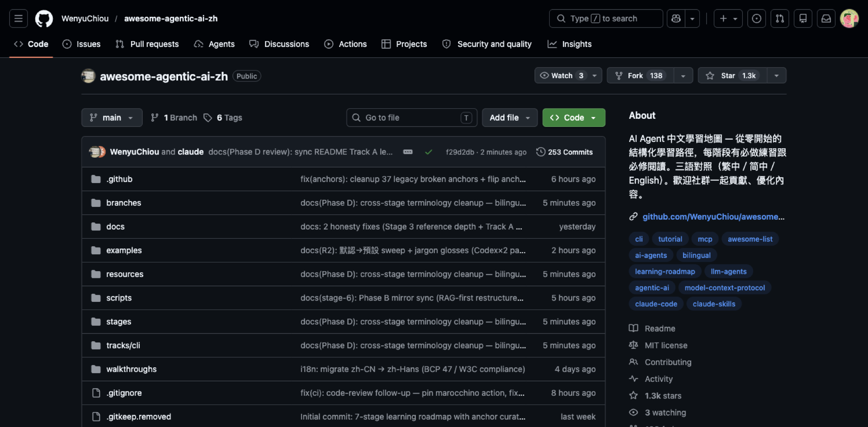View 253 Commits history
The width and height of the screenshot is (868, 427).
pos(565,152)
